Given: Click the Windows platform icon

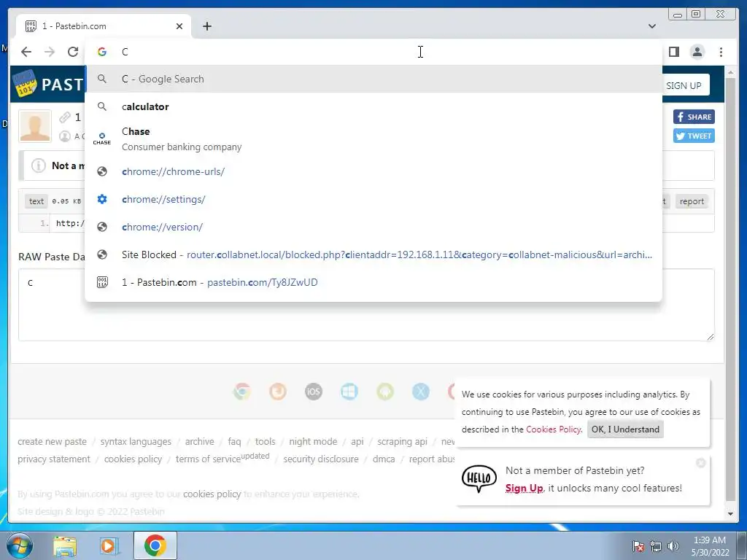Looking at the screenshot, I should pos(349,392).
